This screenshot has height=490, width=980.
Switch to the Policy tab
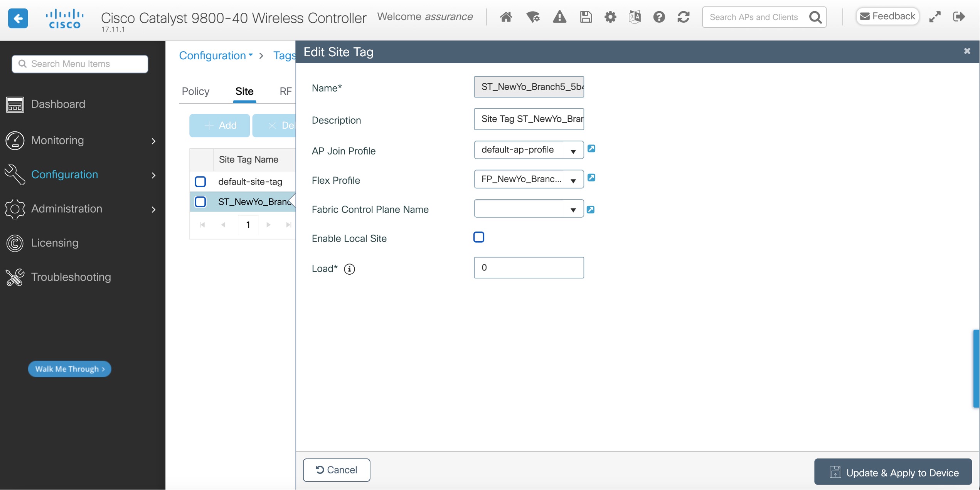tap(195, 91)
